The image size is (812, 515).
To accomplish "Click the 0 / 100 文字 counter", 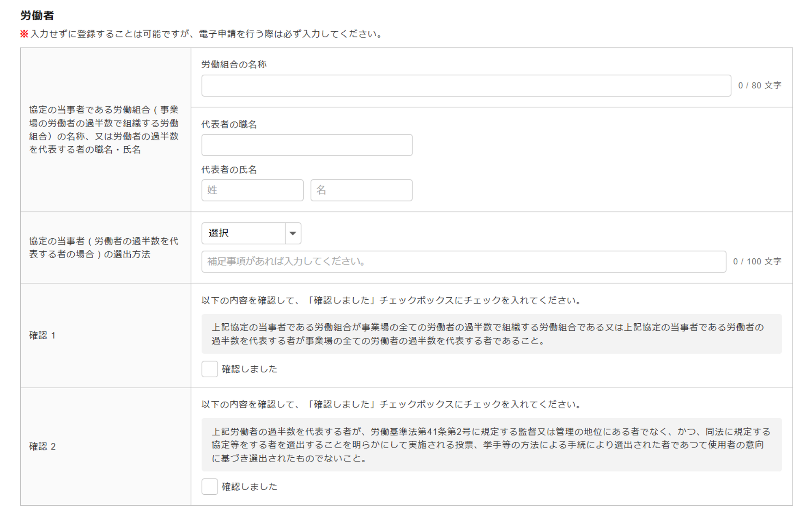I will tap(757, 262).
